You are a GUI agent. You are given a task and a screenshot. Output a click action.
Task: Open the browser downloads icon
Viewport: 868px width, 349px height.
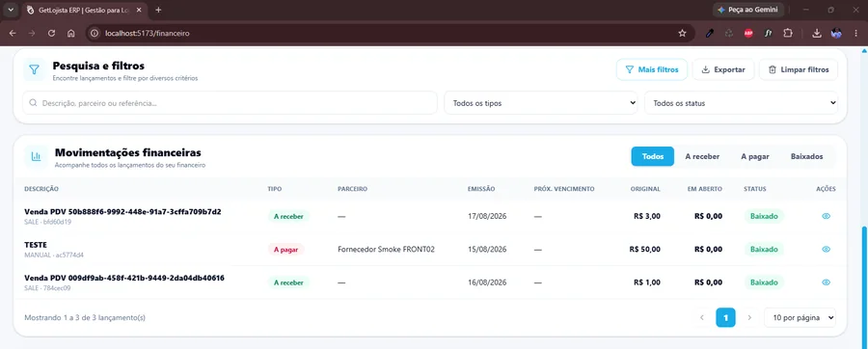tap(817, 33)
